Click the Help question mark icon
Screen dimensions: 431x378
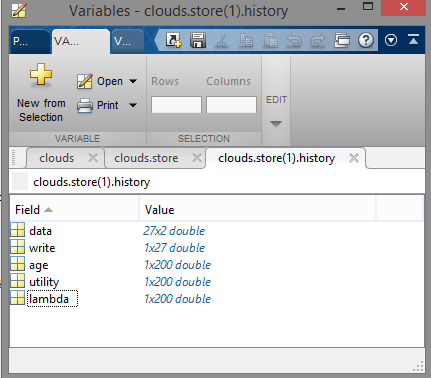[x=366, y=40]
